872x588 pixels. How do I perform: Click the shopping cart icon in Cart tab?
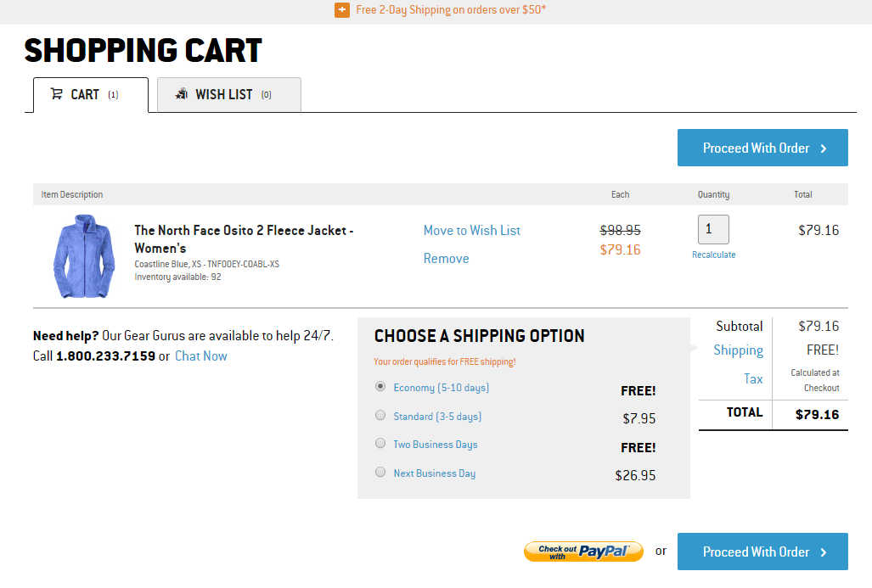point(57,94)
